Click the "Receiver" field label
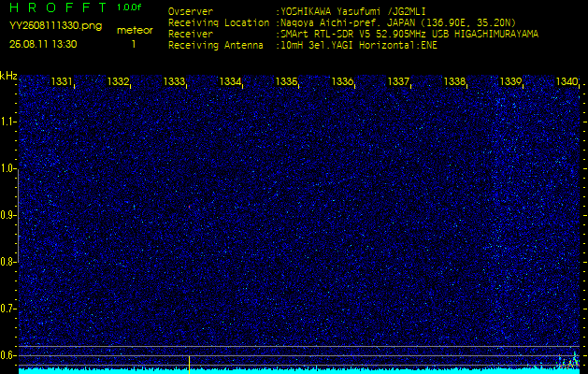 click(191, 35)
